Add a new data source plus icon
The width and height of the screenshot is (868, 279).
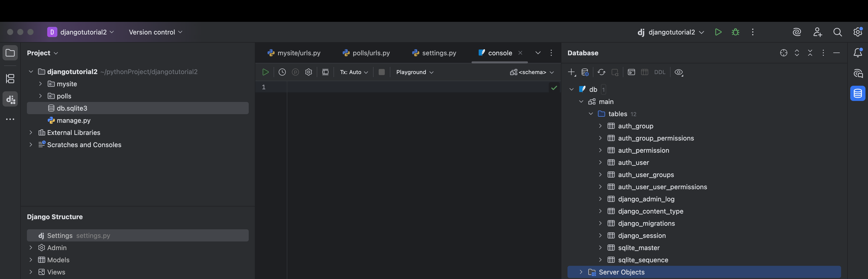tap(572, 72)
